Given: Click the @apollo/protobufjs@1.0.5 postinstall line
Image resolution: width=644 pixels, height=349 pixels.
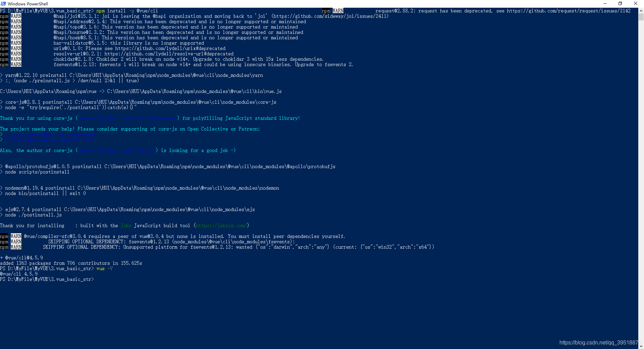Looking at the screenshot, I should point(168,166).
